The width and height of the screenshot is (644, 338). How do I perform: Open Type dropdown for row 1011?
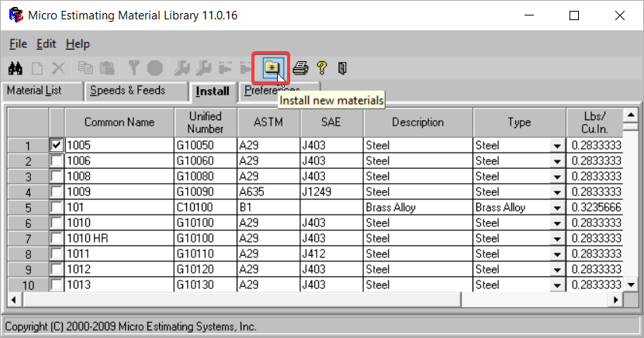[x=557, y=254]
